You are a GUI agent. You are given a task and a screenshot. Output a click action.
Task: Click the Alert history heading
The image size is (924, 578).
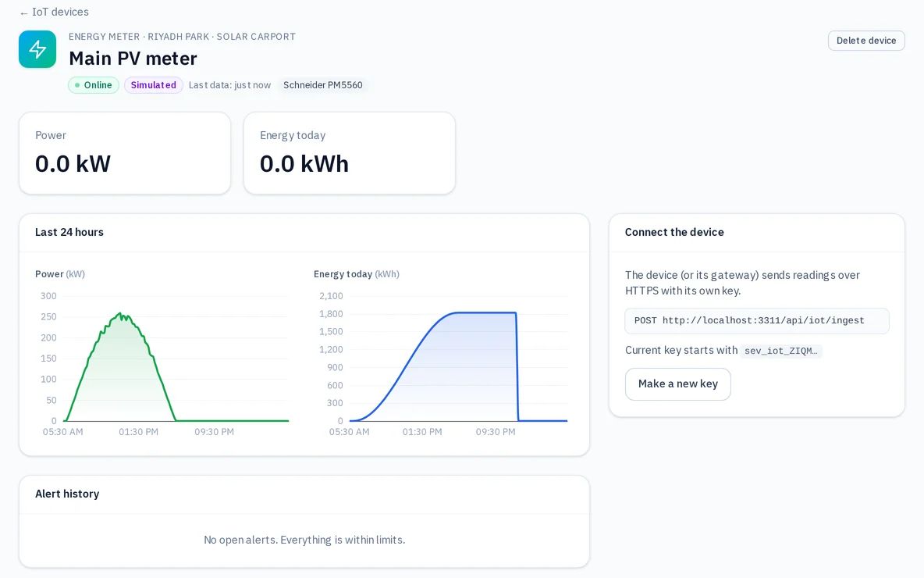click(x=67, y=494)
